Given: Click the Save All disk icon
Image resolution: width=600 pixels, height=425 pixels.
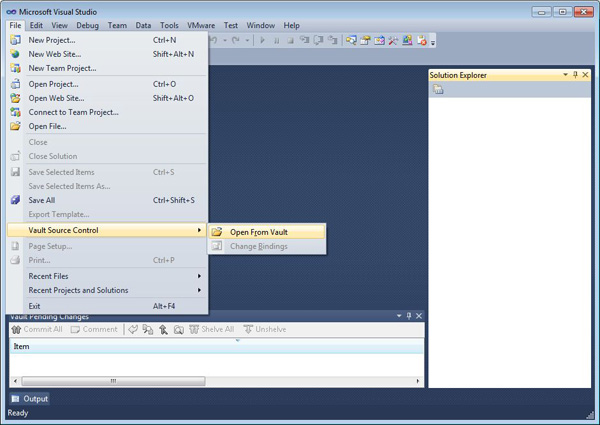Looking at the screenshot, I should [x=16, y=200].
